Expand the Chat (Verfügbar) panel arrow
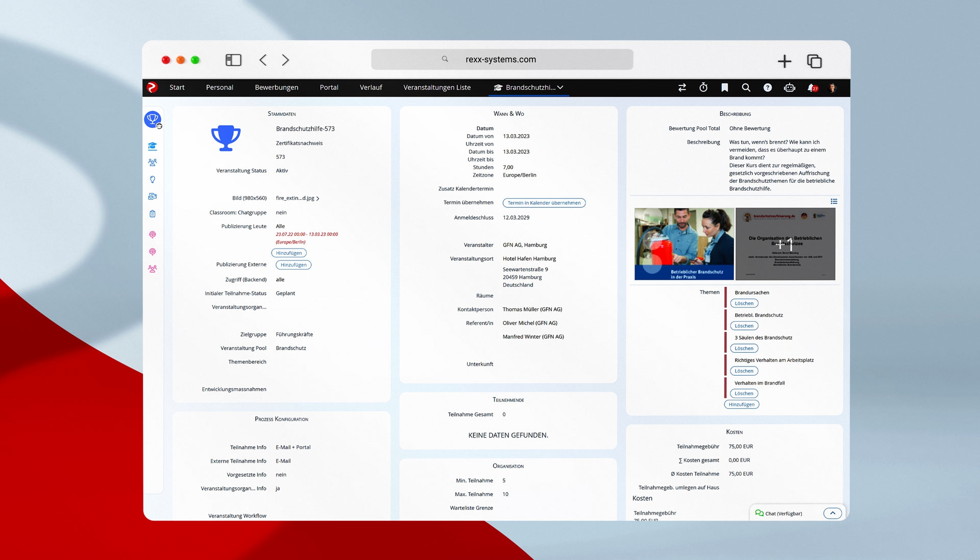This screenshot has width=980, height=560. 832,513
